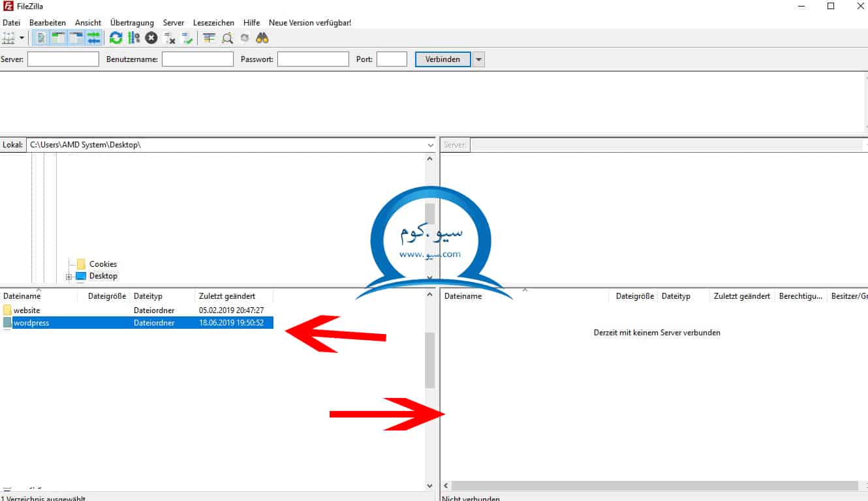The width and height of the screenshot is (868, 501).
Task: Open the Ansicht menu
Action: click(88, 22)
